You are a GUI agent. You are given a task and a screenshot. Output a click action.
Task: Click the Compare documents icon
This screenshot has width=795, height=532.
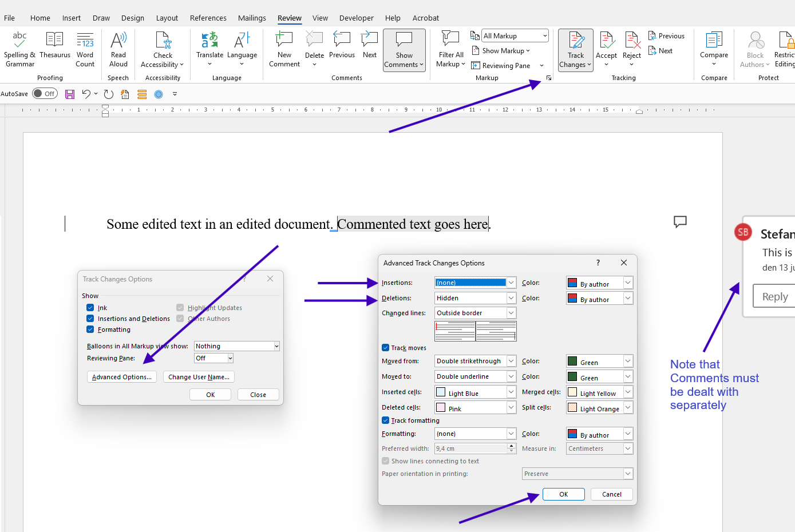(714, 40)
